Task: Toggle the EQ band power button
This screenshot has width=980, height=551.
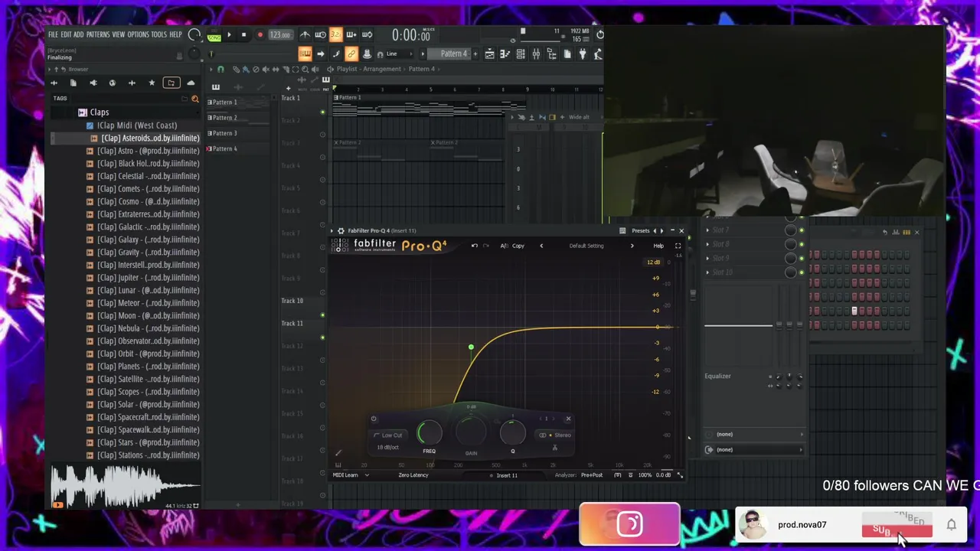Action: coord(374,419)
